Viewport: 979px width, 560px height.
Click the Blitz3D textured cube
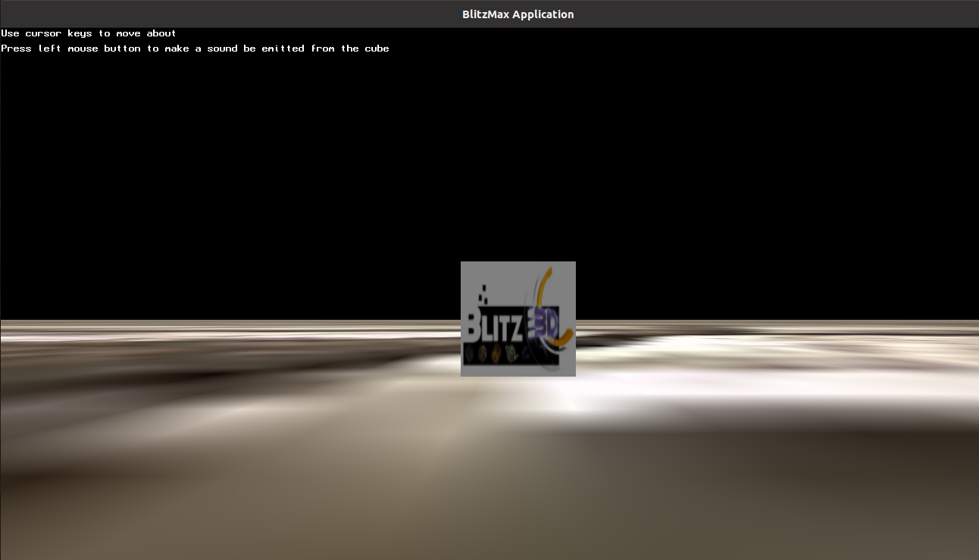[x=518, y=319]
